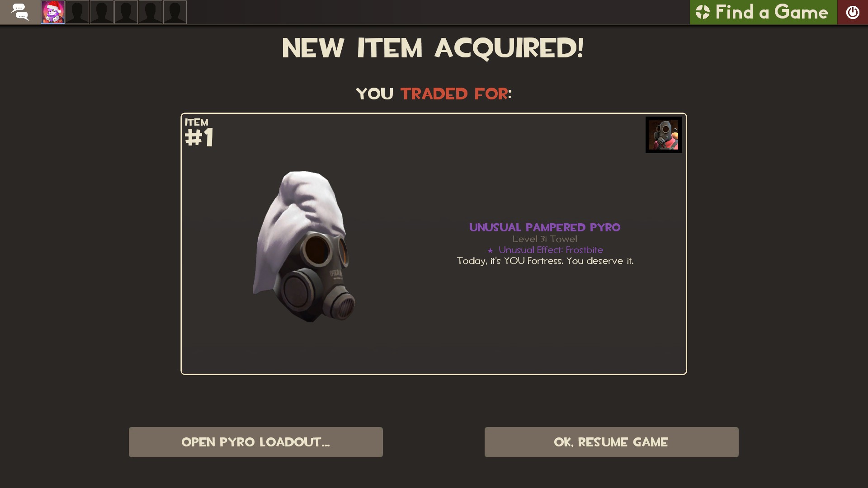868x488 pixels.
Task: Click the You Traded For subtitle
Action: coord(434,94)
